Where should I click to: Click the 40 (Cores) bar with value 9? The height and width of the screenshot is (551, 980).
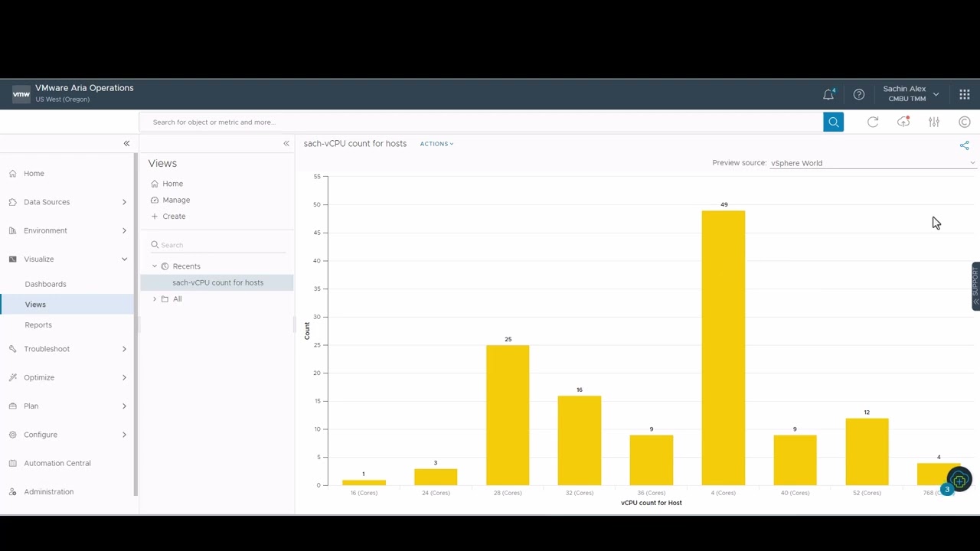pos(795,460)
